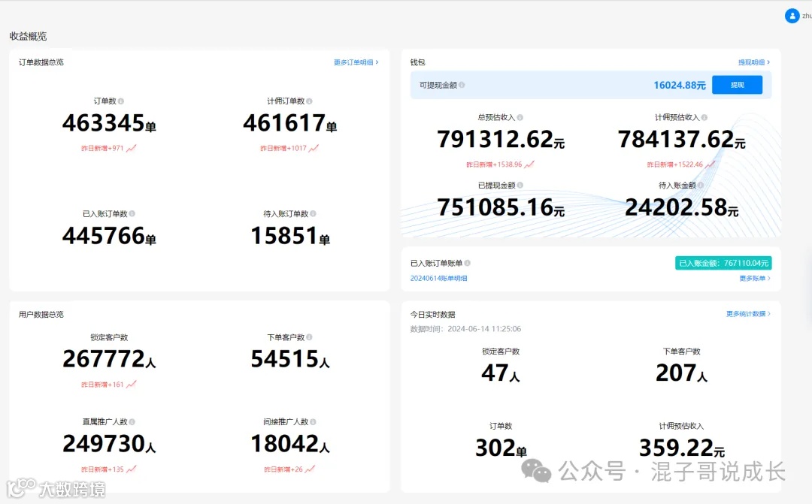
Task: Click the 用户数据总览 card title
Action: [41, 314]
